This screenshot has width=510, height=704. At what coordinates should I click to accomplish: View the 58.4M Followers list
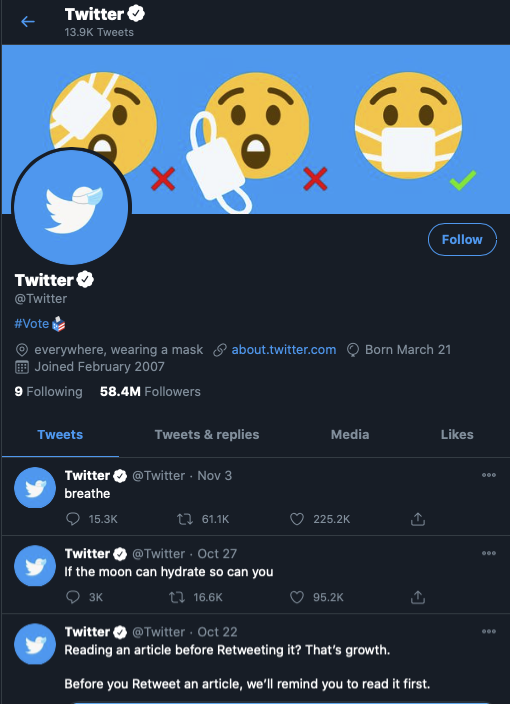point(150,392)
